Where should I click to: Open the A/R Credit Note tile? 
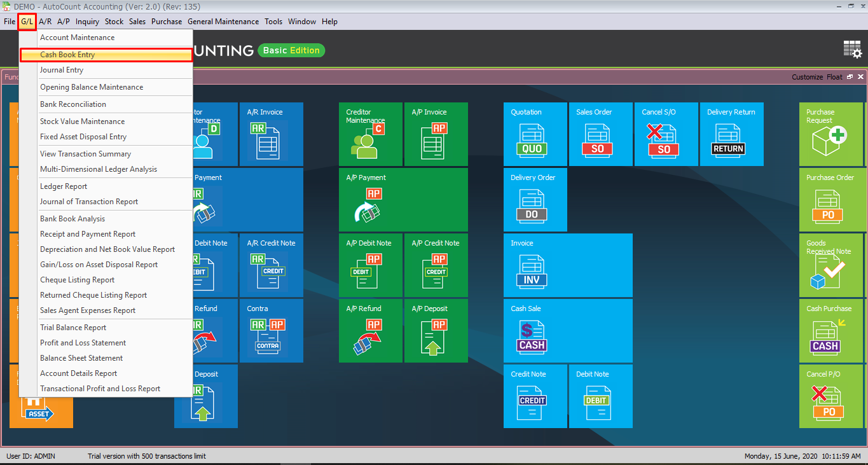272,265
